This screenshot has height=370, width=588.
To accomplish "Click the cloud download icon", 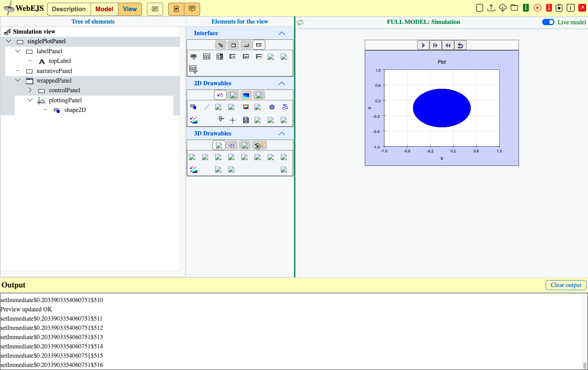I will 503,8.
